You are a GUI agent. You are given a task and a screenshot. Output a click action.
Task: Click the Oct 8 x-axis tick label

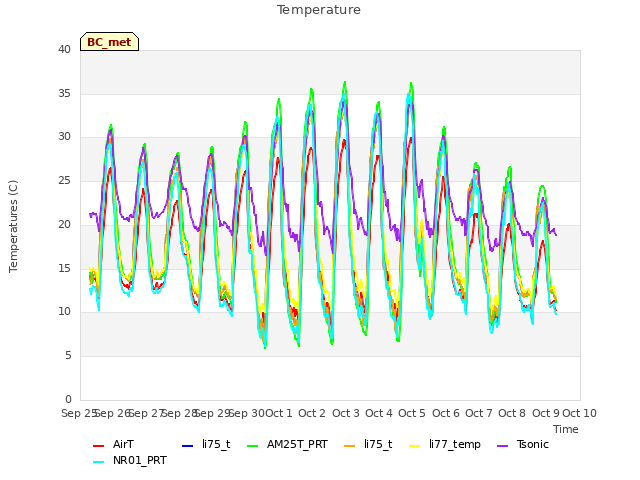(x=512, y=413)
